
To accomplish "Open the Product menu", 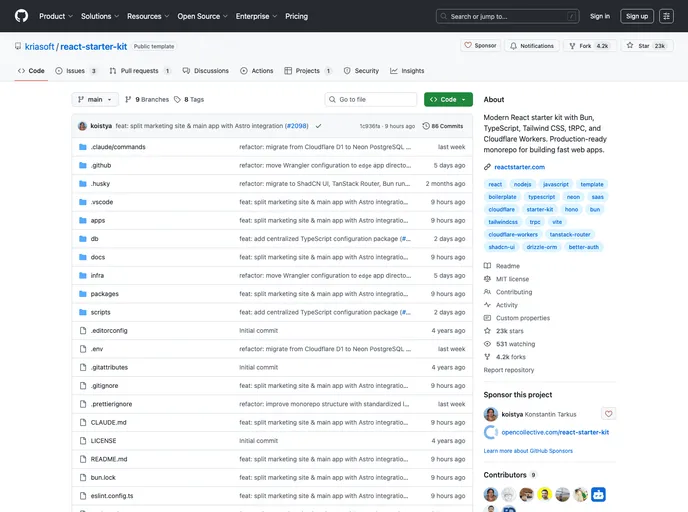I will pyautogui.click(x=56, y=16).
